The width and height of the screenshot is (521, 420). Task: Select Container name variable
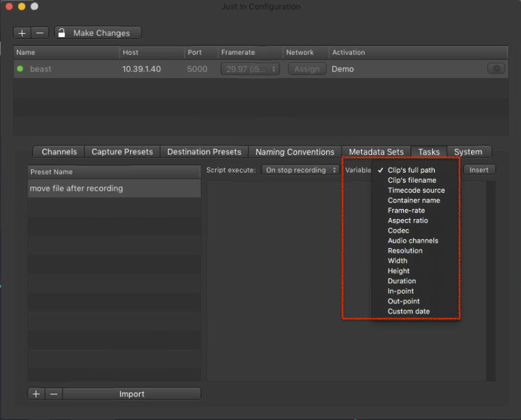click(x=415, y=200)
